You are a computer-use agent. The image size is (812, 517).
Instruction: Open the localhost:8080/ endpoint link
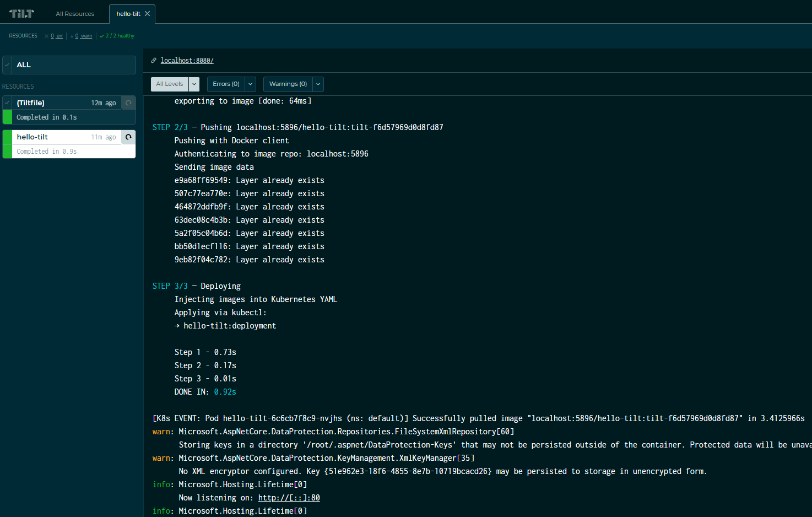coord(187,61)
